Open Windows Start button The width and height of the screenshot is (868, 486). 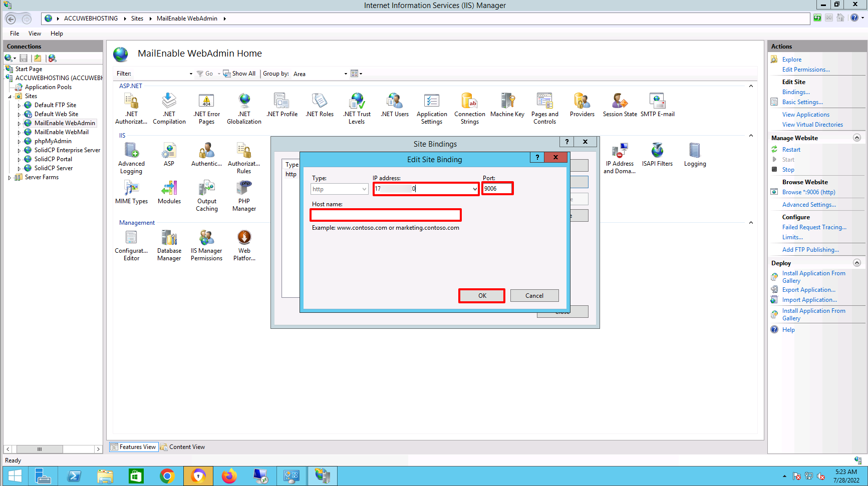tap(15, 476)
